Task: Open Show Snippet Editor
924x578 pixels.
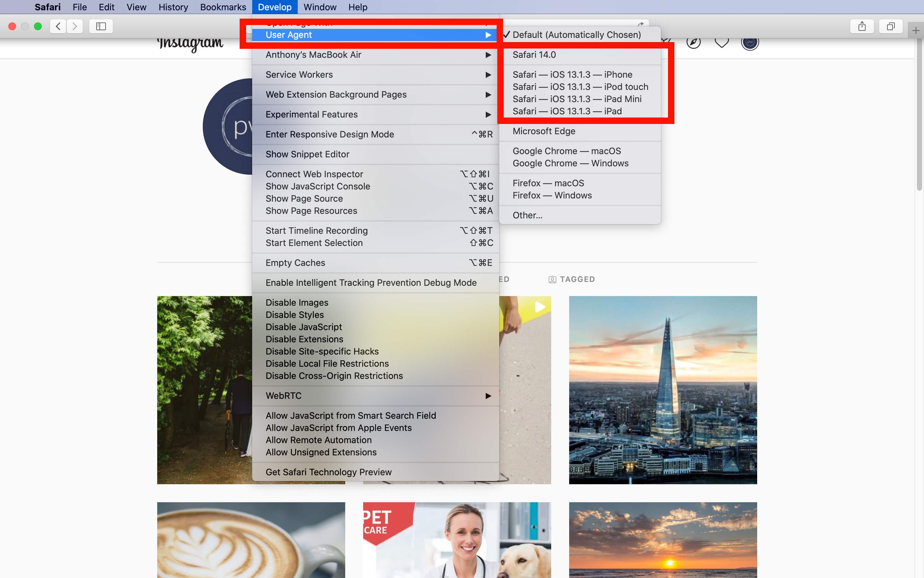Action: (x=375, y=154)
